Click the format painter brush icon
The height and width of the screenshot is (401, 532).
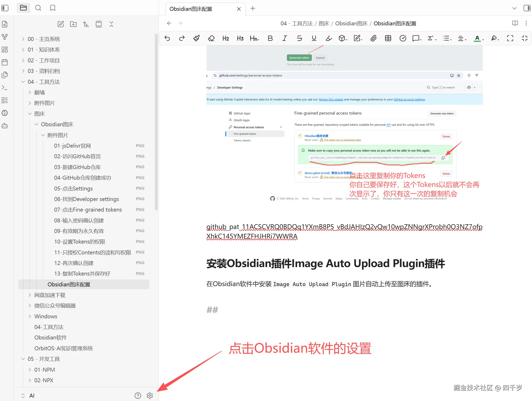[x=196, y=38]
